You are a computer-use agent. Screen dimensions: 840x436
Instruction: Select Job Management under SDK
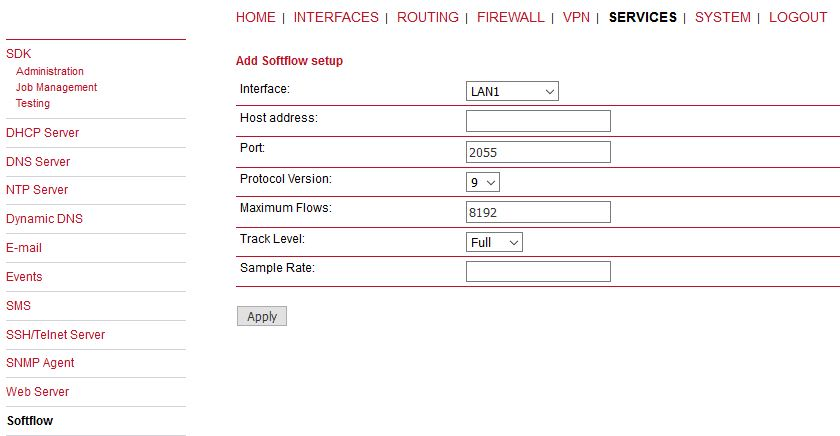(56, 87)
